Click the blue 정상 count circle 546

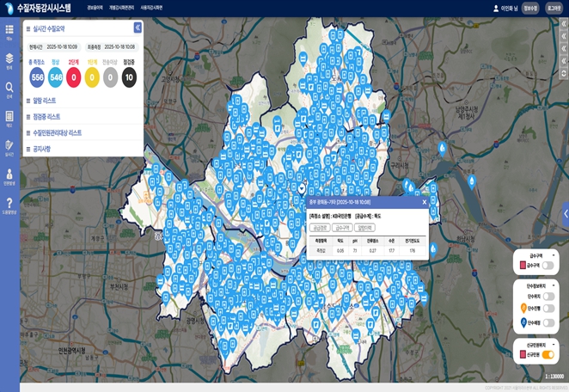pos(55,77)
